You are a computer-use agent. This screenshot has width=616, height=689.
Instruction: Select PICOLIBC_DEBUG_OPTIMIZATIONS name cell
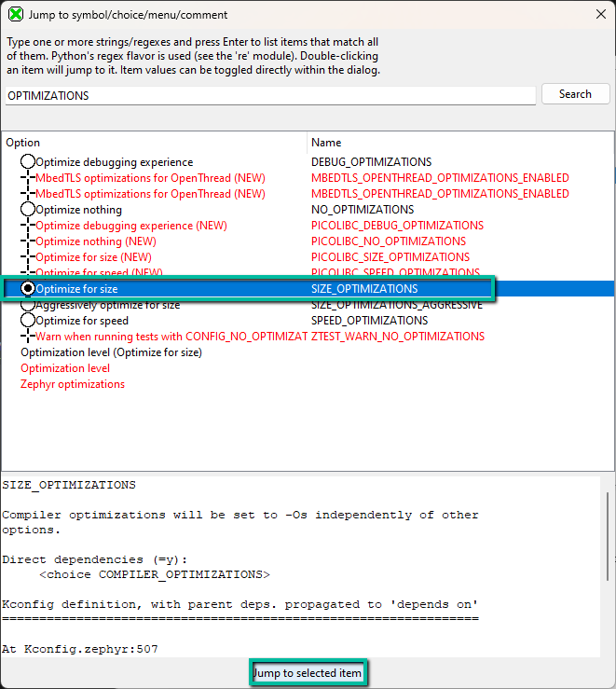[x=397, y=226]
